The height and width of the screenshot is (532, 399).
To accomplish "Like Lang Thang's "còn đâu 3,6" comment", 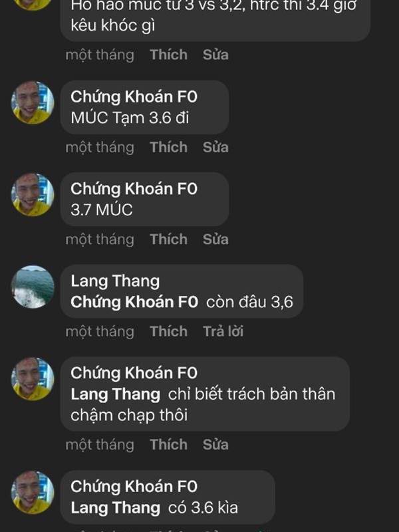I will click(x=169, y=331).
